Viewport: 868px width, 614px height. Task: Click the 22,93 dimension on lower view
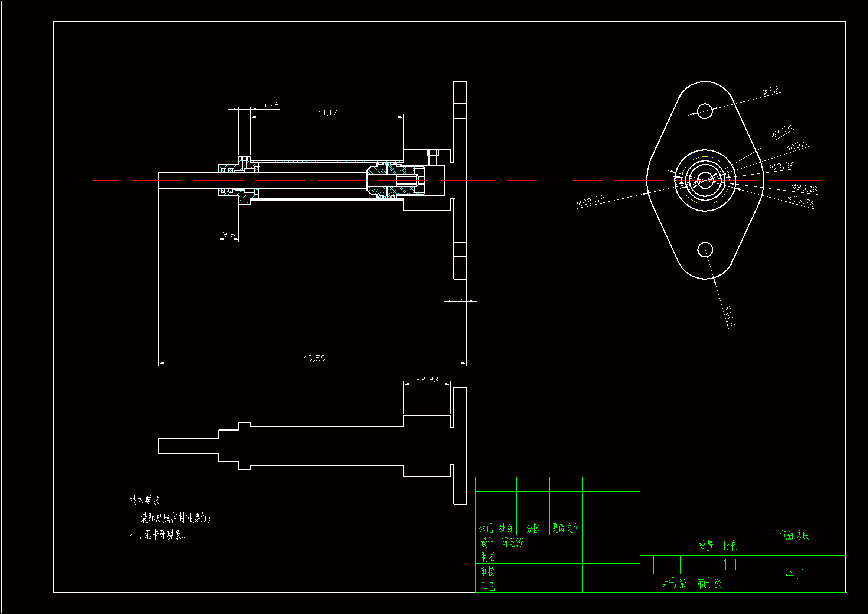[427, 380]
